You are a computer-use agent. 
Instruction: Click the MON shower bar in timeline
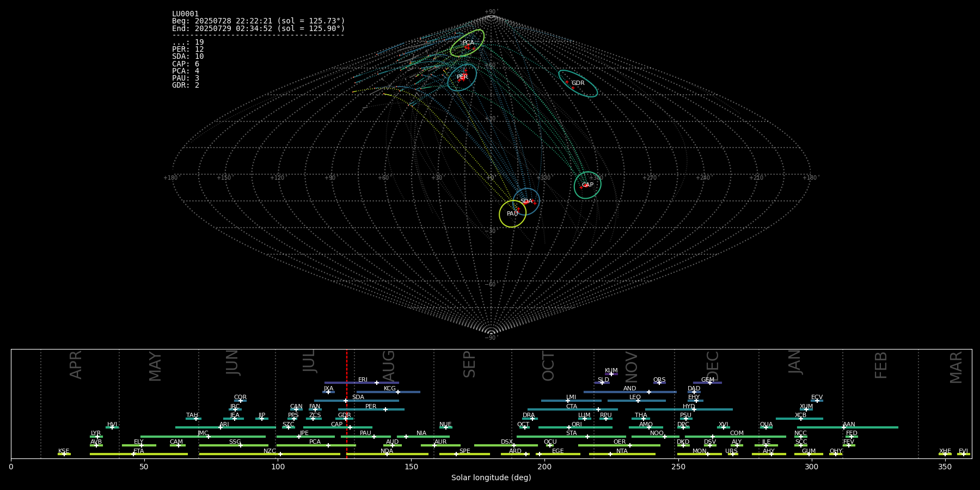click(700, 454)
